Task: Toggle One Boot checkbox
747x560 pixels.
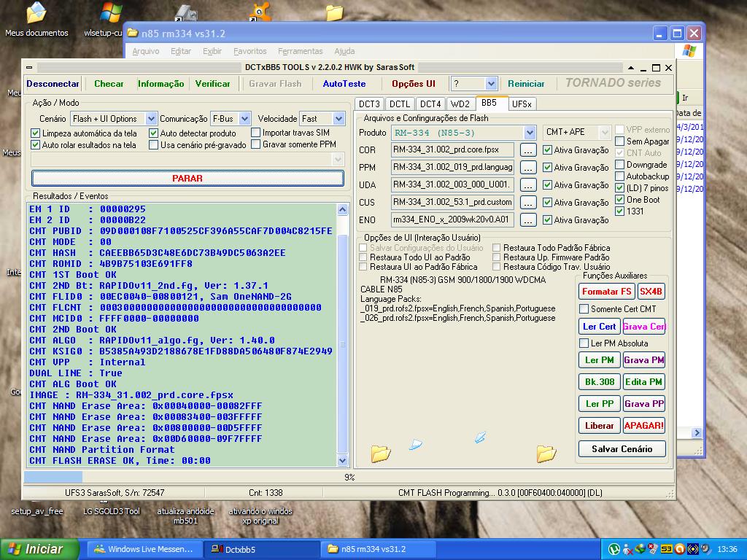Action: tap(620, 200)
